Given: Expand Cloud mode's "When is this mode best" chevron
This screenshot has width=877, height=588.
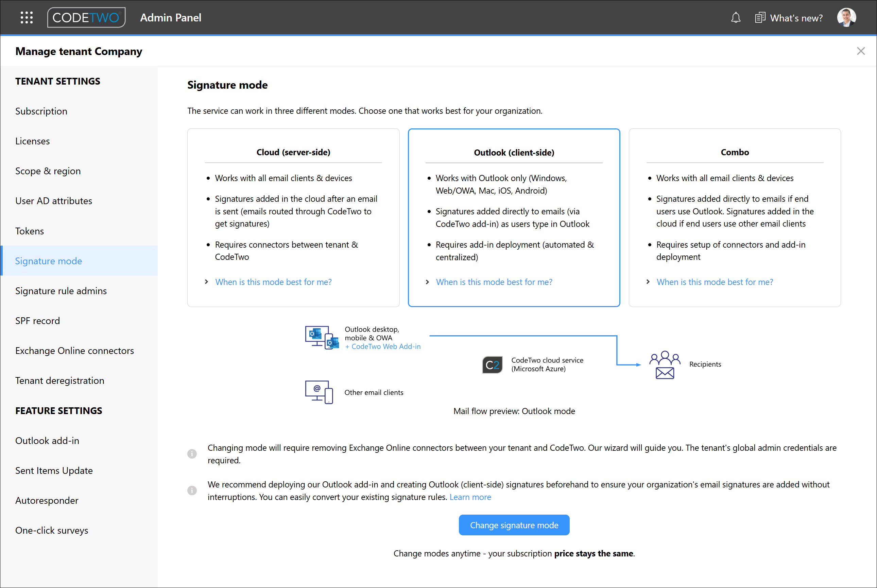Looking at the screenshot, I should (206, 282).
